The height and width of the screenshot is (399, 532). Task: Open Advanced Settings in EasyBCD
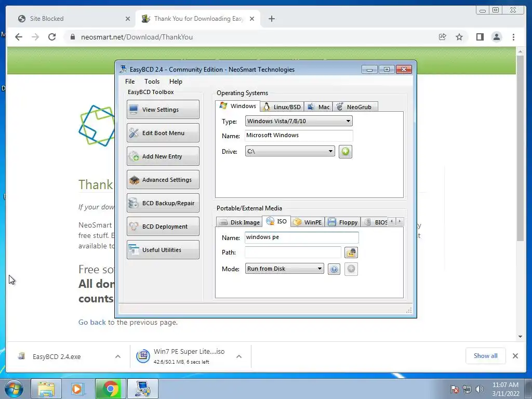point(163,179)
